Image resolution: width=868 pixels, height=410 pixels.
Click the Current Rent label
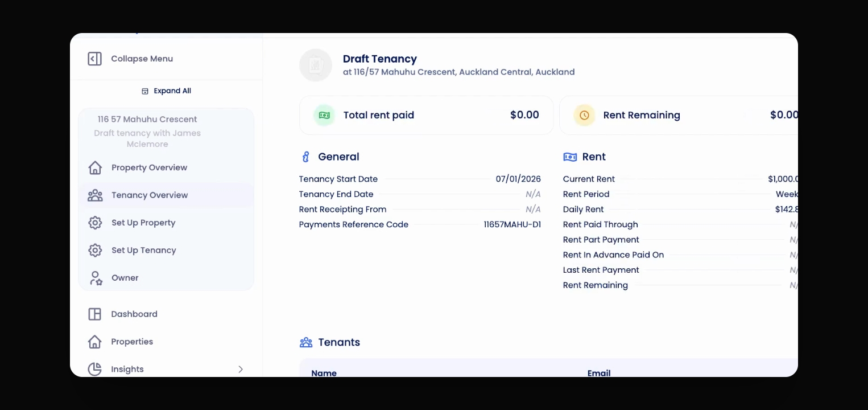click(x=589, y=179)
